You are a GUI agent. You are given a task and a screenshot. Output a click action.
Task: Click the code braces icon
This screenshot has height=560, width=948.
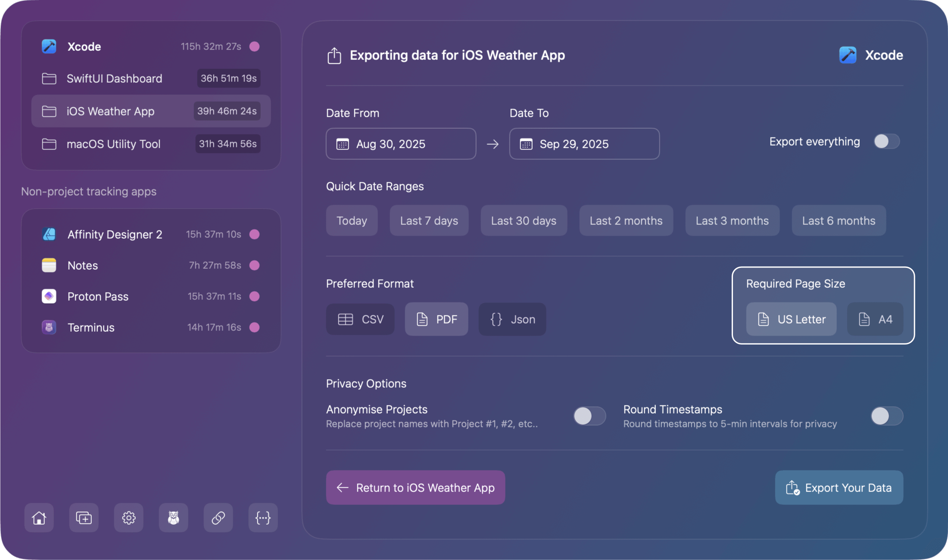263,518
